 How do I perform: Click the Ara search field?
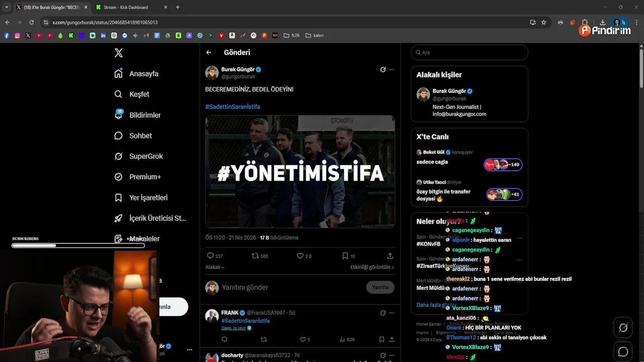469,52
